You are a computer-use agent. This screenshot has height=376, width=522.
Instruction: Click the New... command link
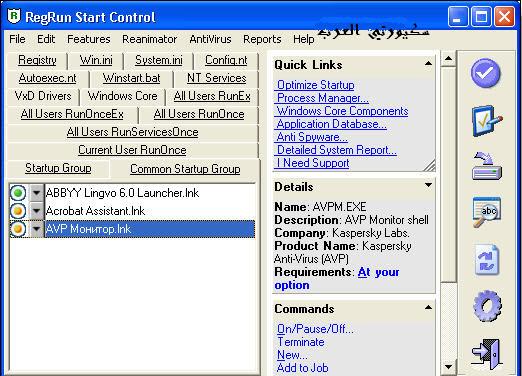(x=292, y=355)
